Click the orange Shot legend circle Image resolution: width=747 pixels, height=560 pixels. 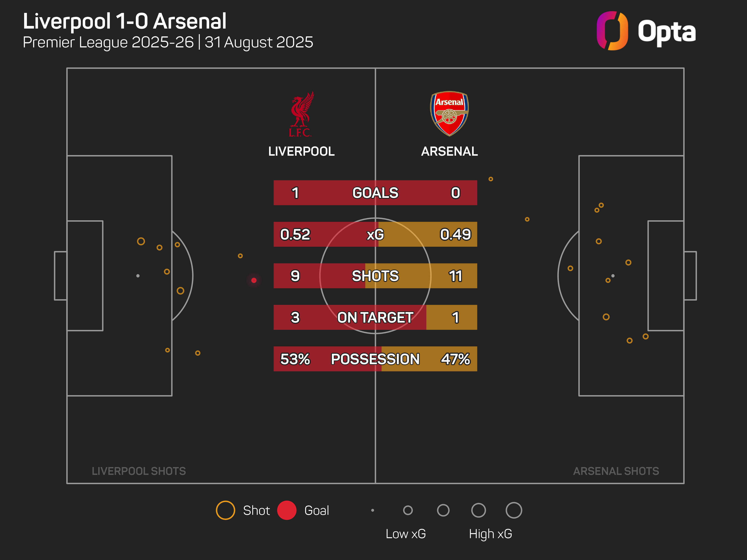(225, 510)
